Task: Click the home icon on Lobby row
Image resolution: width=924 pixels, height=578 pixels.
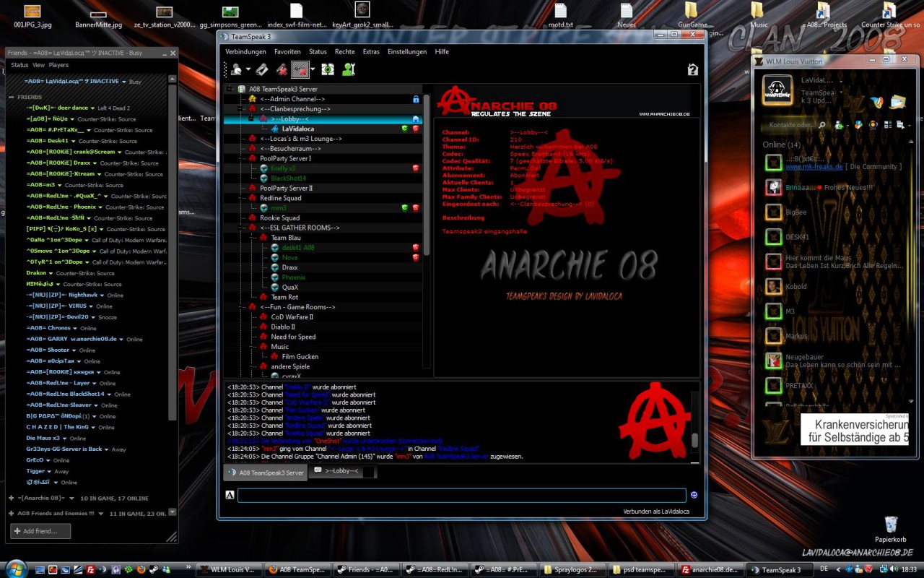Action: (x=416, y=118)
